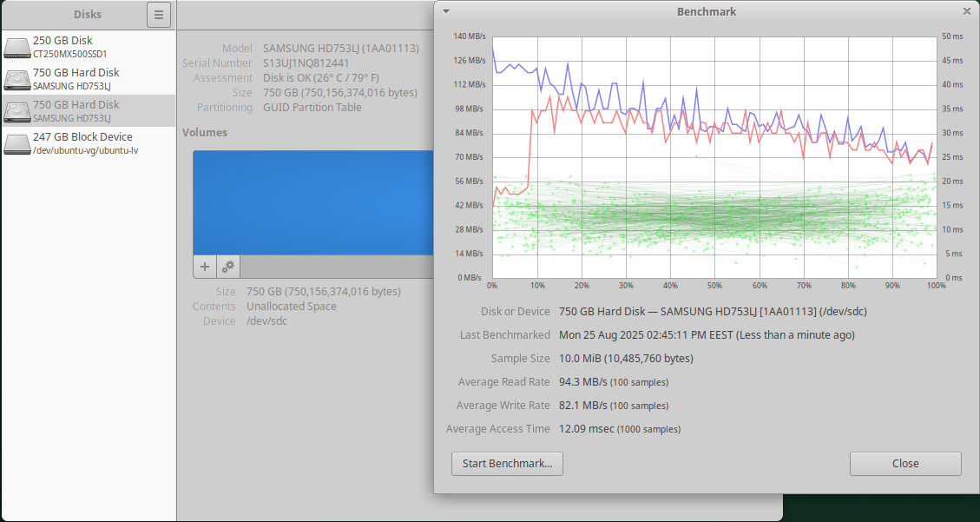
Task: Click the Volumes heading
Action: click(x=205, y=133)
